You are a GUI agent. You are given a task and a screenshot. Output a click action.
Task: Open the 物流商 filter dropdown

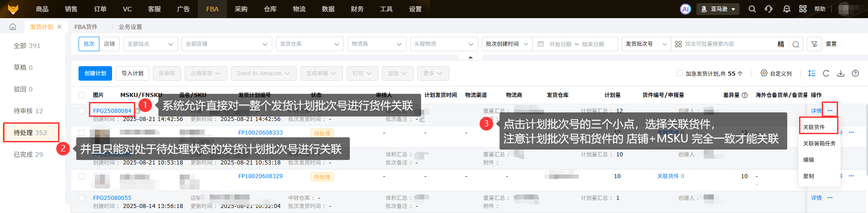pos(377,44)
